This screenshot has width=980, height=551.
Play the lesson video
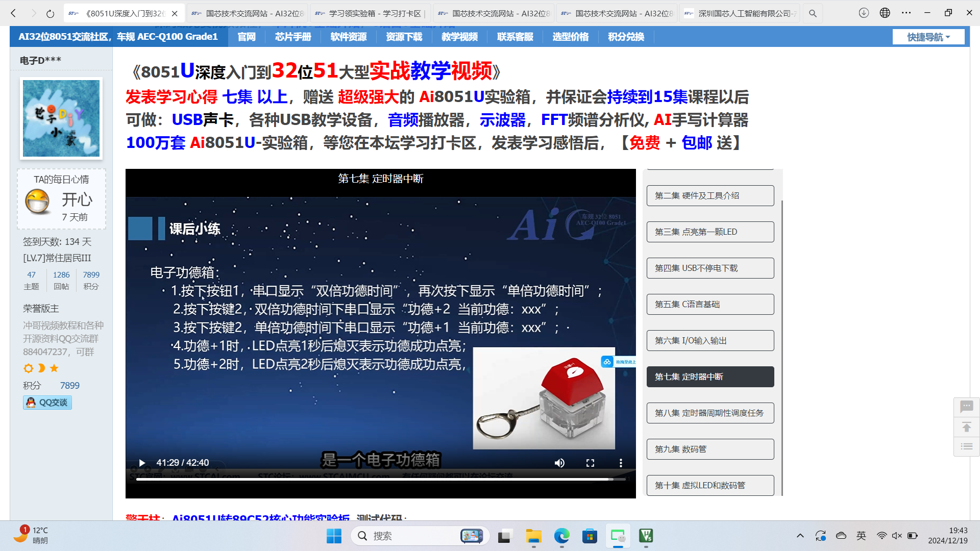pyautogui.click(x=142, y=463)
